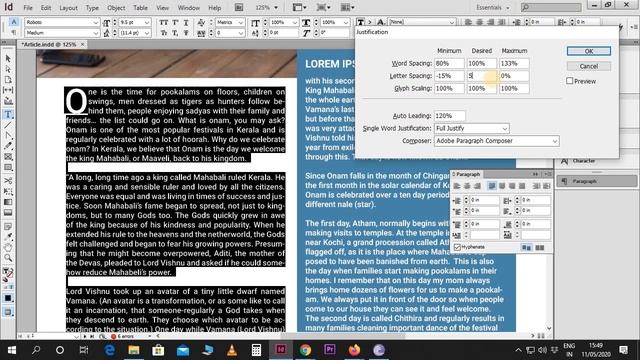The width and height of the screenshot is (640, 360).
Task: Select the Scissors tool
Action: pyautogui.click(x=8, y=181)
